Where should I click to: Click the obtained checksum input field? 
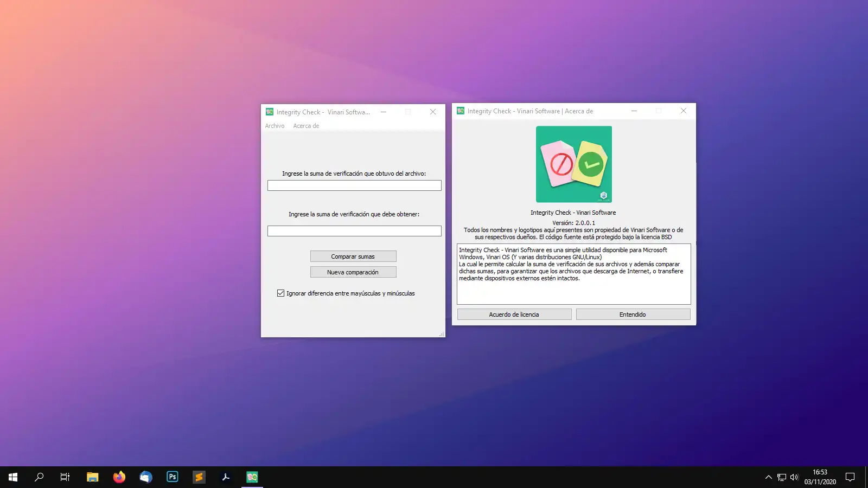click(x=354, y=185)
